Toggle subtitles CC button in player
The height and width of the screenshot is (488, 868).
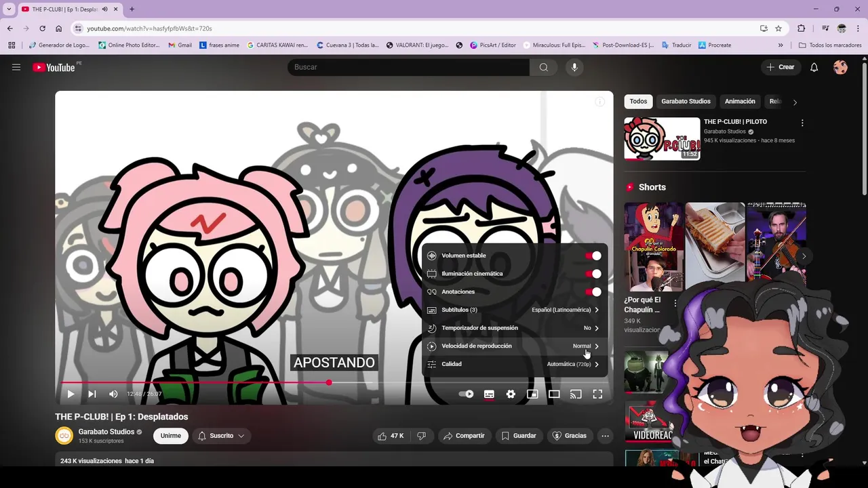(x=489, y=394)
